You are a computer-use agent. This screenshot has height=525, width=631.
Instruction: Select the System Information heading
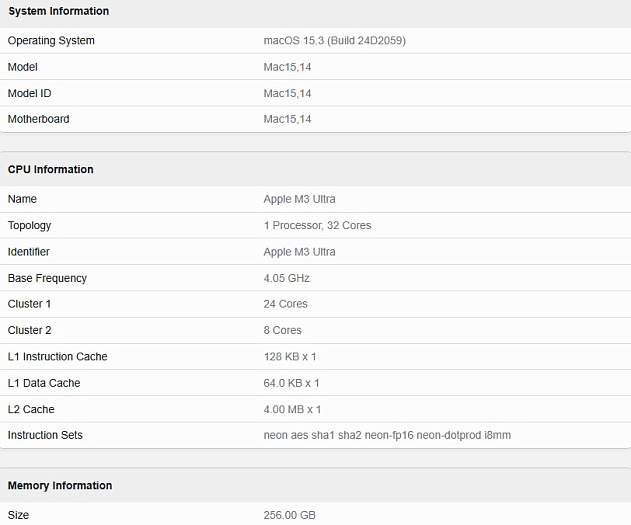point(58,11)
